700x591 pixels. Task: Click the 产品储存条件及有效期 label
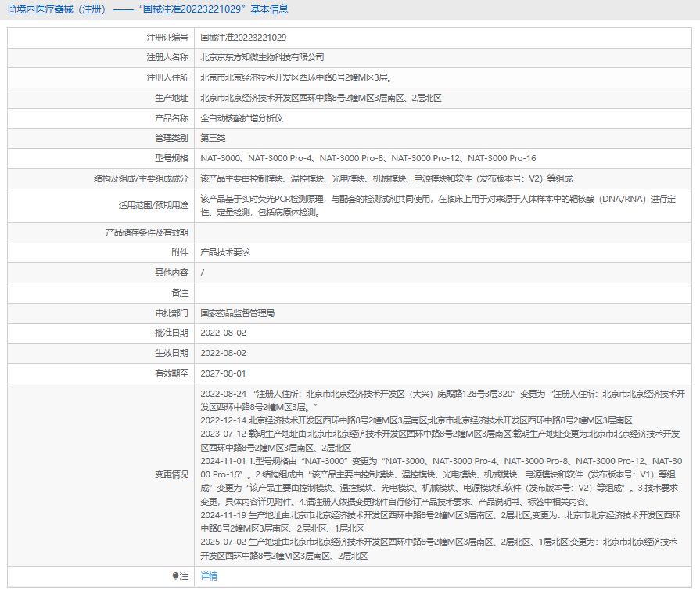[x=147, y=232]
